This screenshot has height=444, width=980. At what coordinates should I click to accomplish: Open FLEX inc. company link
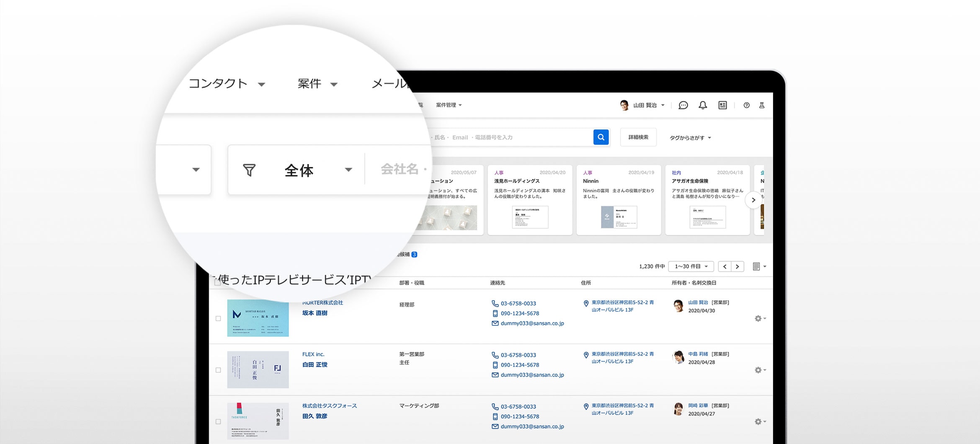point(313,354)
